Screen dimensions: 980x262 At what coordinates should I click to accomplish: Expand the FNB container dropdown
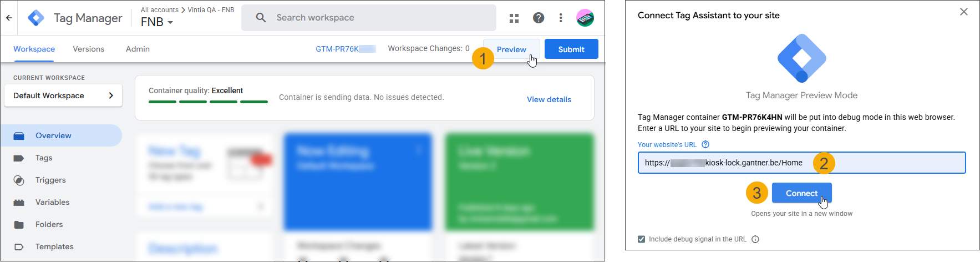point(158,22)
